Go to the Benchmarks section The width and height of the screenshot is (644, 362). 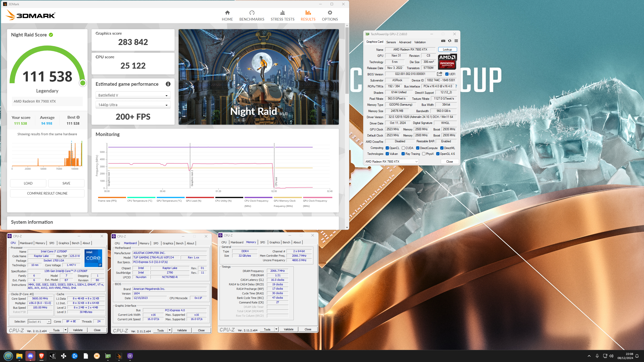click(252, 16)
